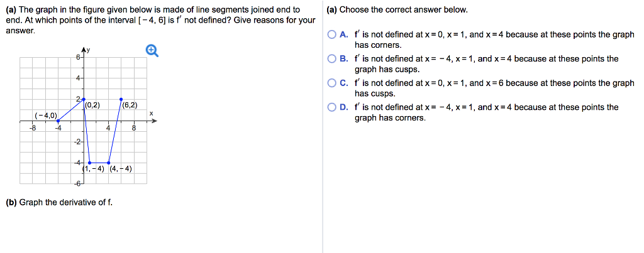
Task: Choose radio button for option C
Action: click(331, 83)
